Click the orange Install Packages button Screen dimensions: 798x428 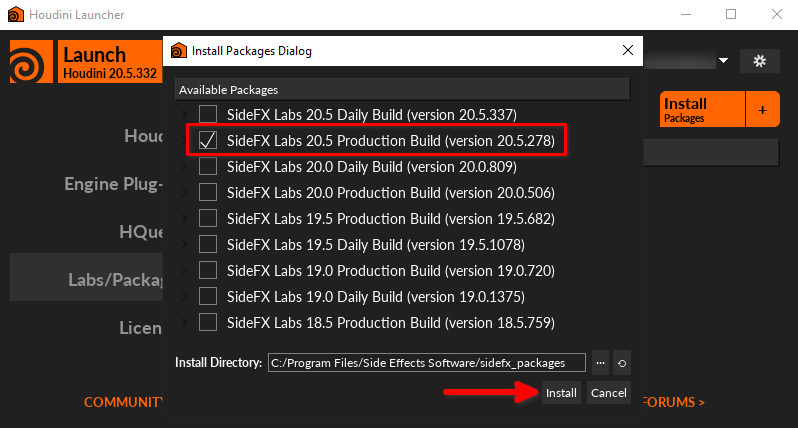pyautogui.click(x=702, y=109)
